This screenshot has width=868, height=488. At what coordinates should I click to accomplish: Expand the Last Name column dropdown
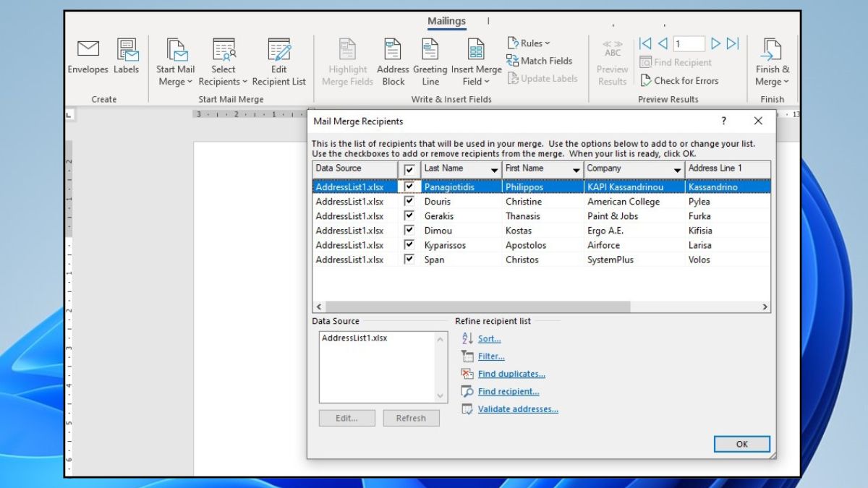494,170
